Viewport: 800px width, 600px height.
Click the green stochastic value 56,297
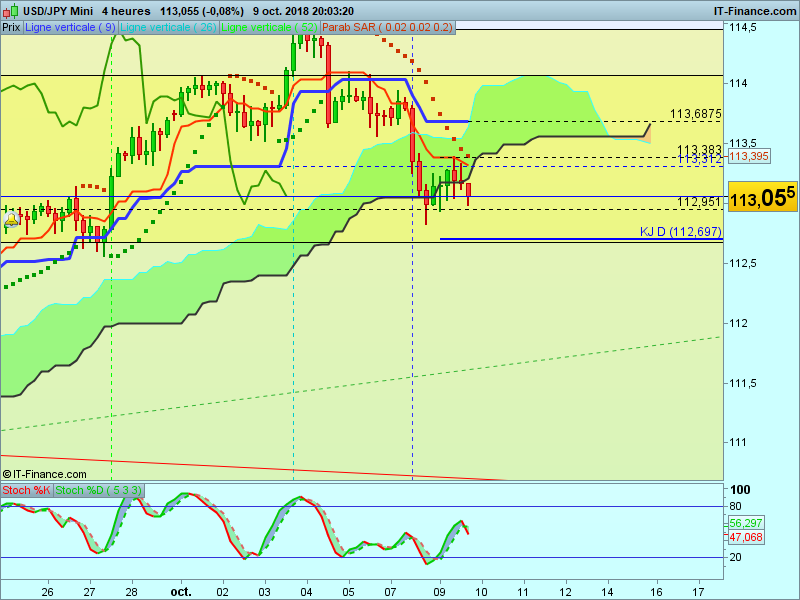(745, 523)
